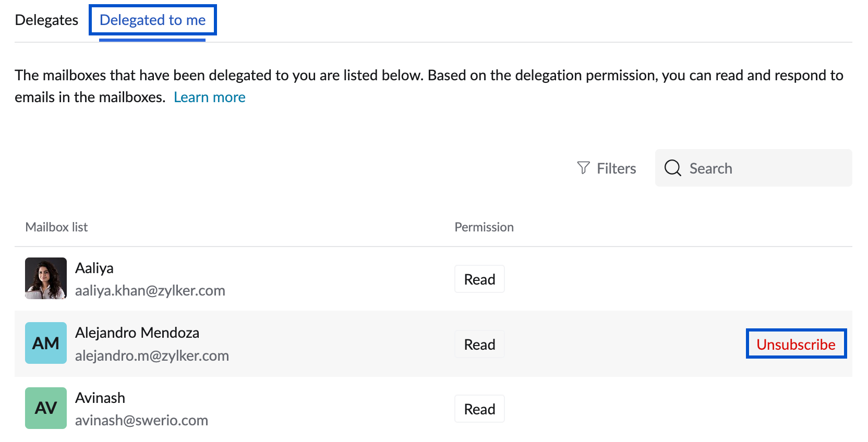Click the search magnifier icon

click(672, 168)
